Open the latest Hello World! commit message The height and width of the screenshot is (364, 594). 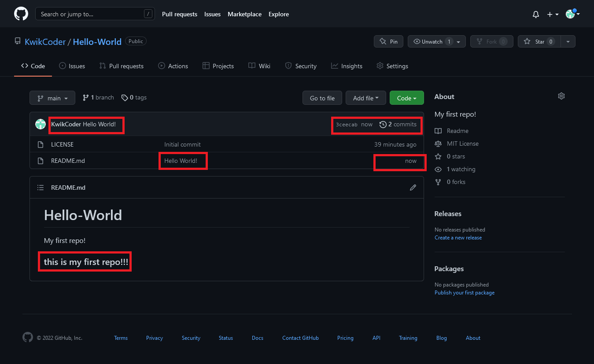[100, 125]
